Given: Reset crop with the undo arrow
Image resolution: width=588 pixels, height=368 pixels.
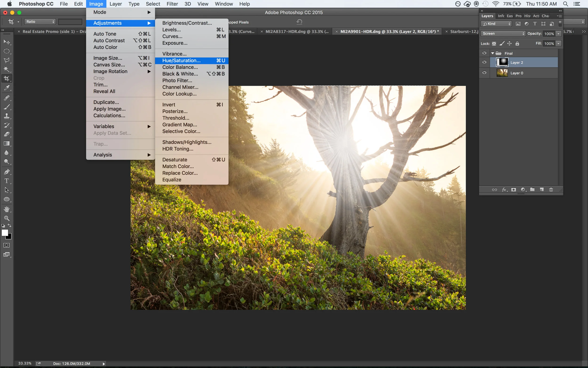Looking at the screenshot, I should point(299,22).
